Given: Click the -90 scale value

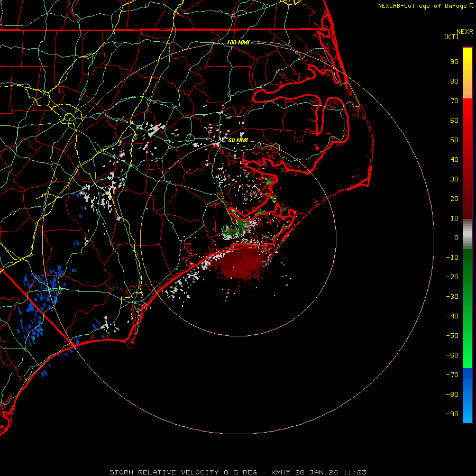Looking at the screenshot, I should 452,414.
